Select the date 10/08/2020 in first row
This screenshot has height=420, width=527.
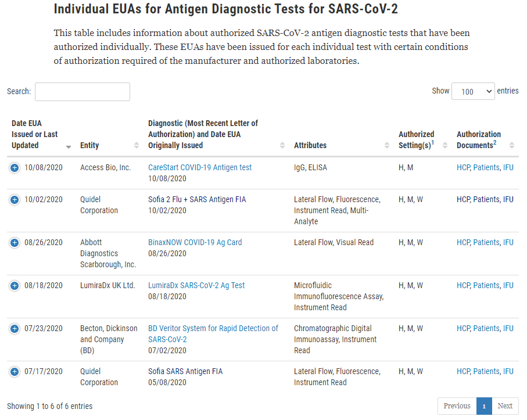pyautogui.click(x=44, y=167)
